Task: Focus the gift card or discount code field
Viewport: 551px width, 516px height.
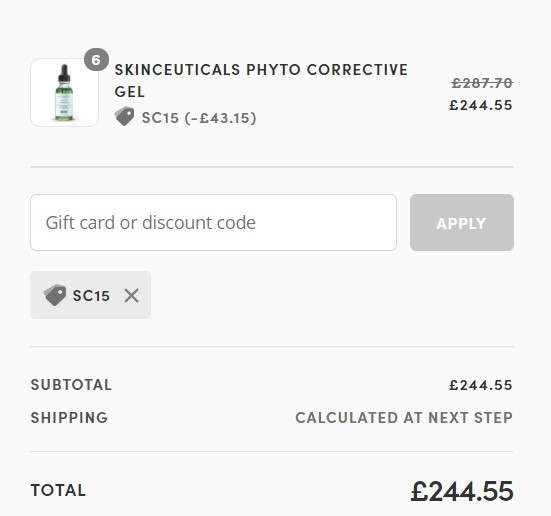Action: click(x=214, y=222)
